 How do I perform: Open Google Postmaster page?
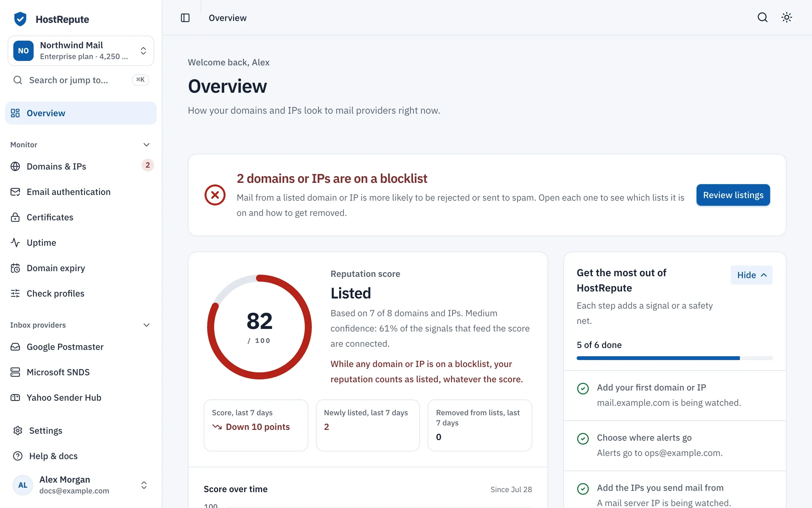pyautogui.click(x=81, y=347)
